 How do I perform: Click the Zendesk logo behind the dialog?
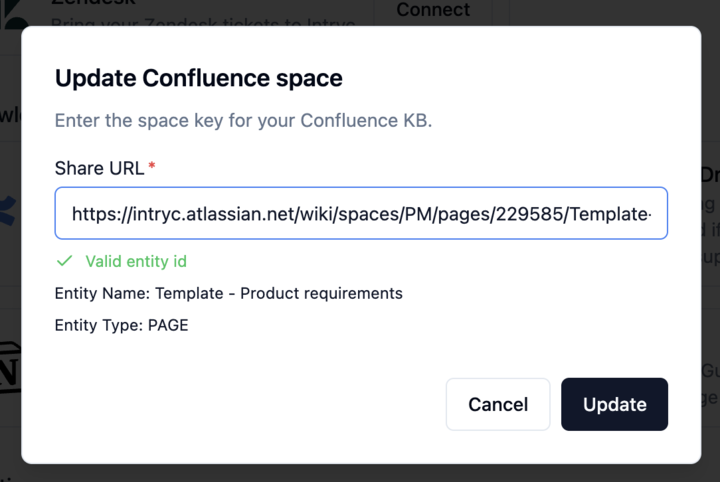pyautogui.click(x=12, y=16)
